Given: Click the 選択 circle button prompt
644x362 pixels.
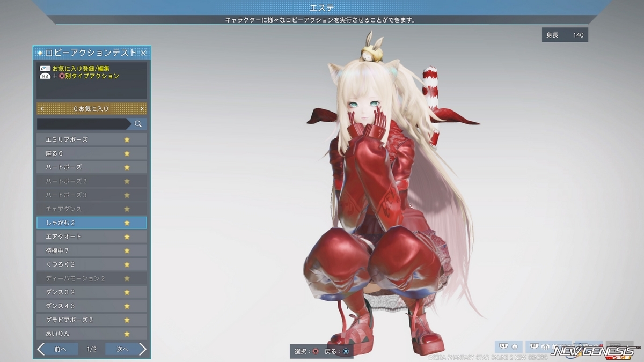Looking at the screenshot, I should (306, 351).
